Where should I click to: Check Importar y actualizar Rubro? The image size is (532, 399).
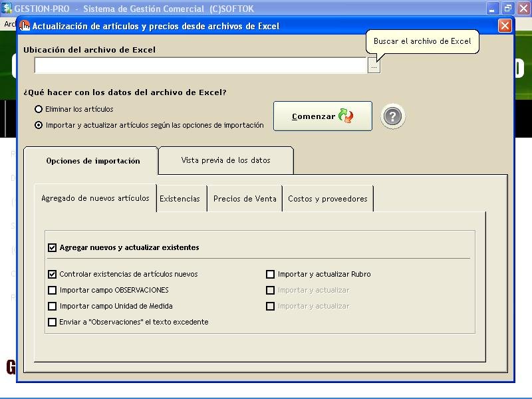click(271, 274)
